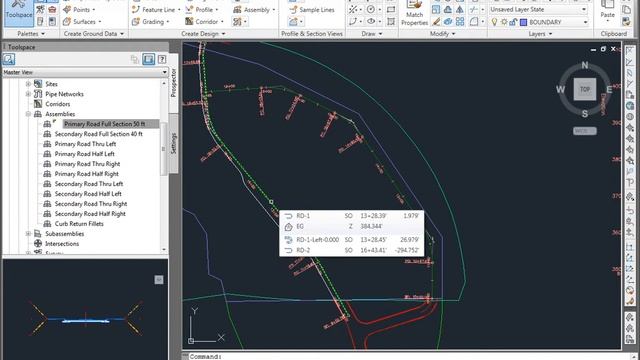This screenshot has height=360, width=640.
Task: Expand the Draw panel dropdown
Action: (x=371, y=34)
